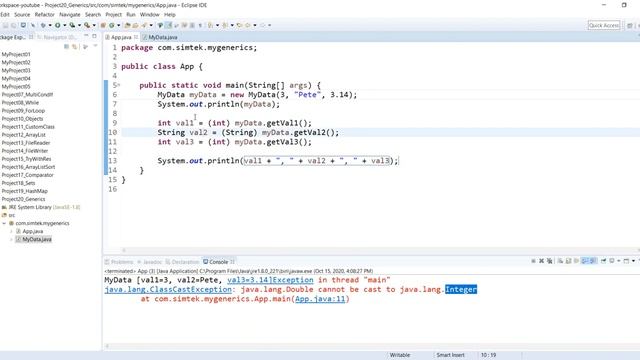Image resolution: width=640 pixels, height=360 pixels.
Task: Click Remove All Terminated Launches in Console
Action: [550, 261]
